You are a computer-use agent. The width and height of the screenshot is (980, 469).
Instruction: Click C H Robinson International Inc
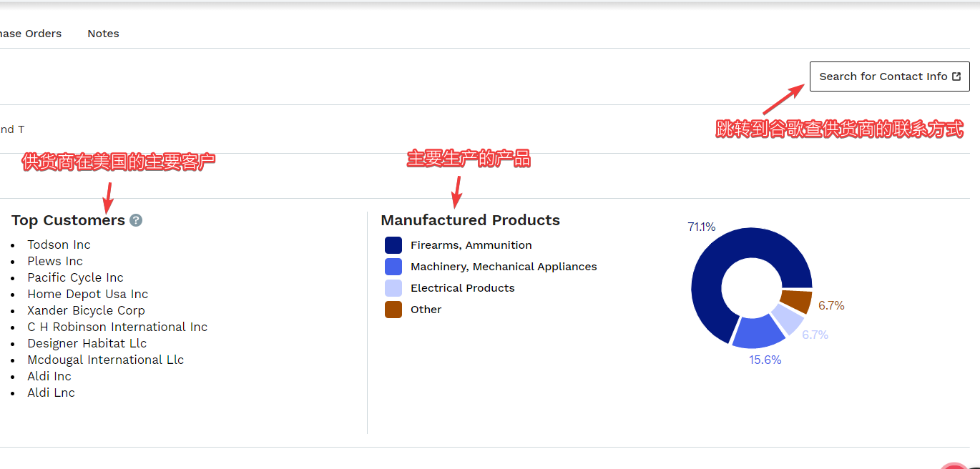(117, 327)
